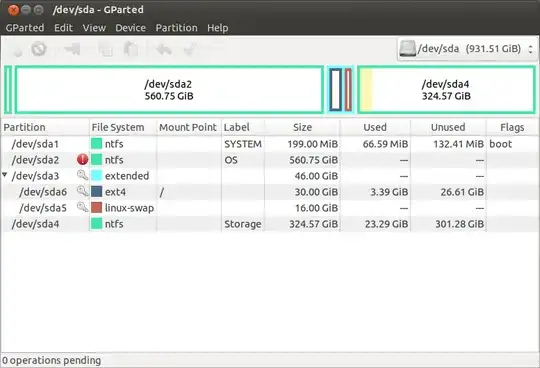Click the Paste partition toolbar icon
The width and height of the screenshot is (540, 368).
click(x=131, y=49)
